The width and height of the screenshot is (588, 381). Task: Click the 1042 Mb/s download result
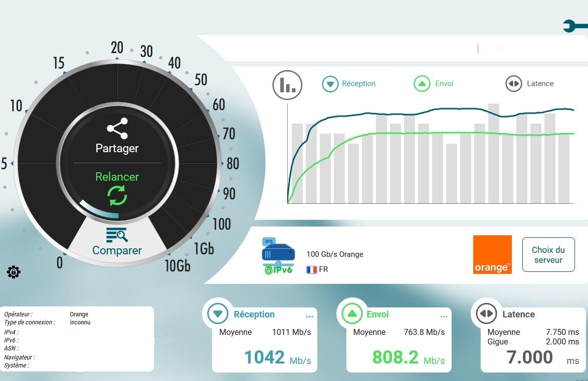click(x=277, y=357)
